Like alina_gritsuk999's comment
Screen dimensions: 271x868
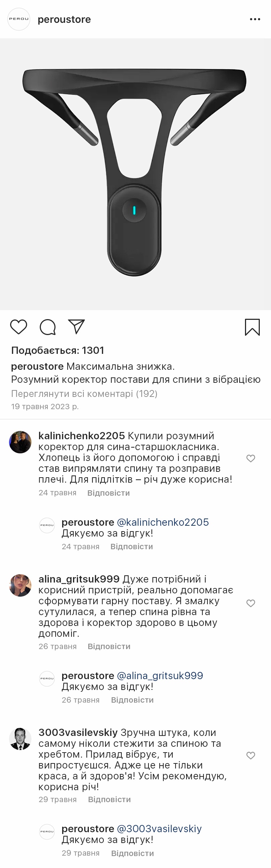251,603
